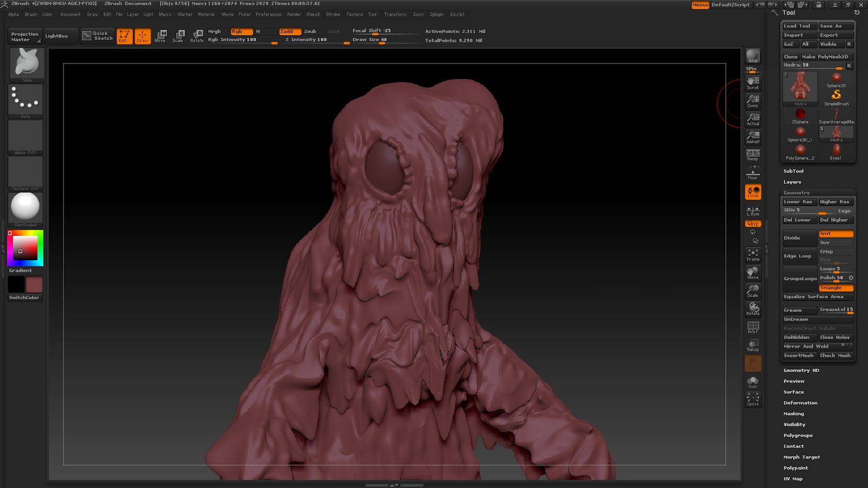Open the Stroke menu
Screen dimensions: 868x488
point(333,15)
